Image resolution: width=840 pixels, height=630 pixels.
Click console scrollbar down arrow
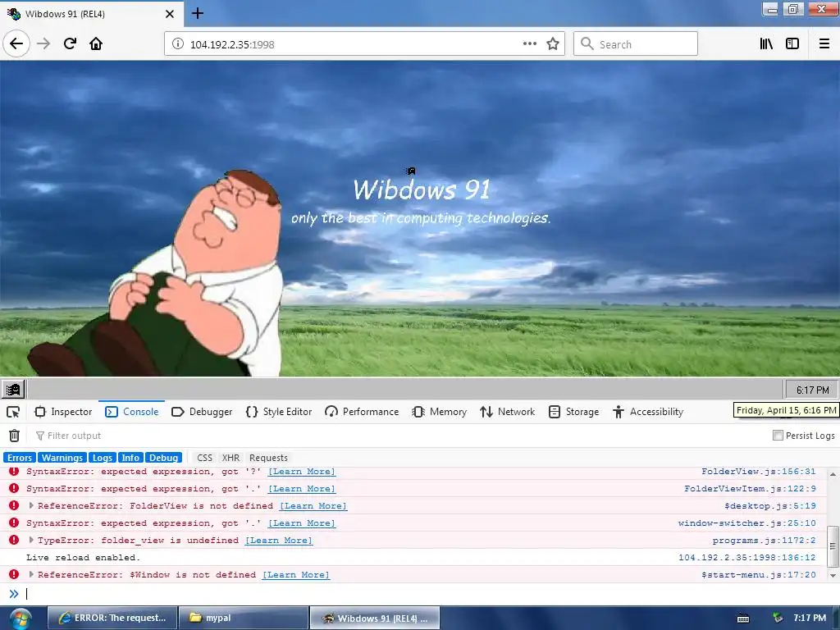(833, 575)
